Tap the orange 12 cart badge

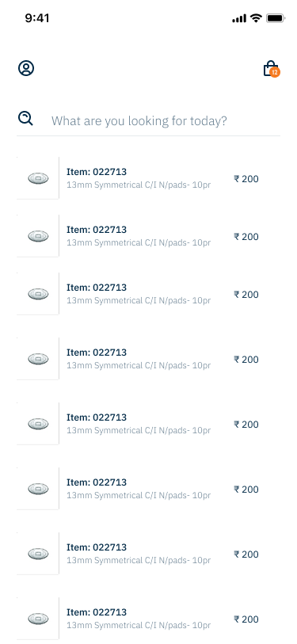coord(275,73)
